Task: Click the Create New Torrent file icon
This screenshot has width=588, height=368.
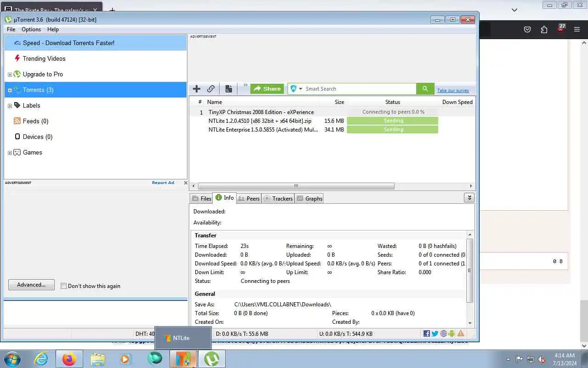Action: (x=228, y=89)
